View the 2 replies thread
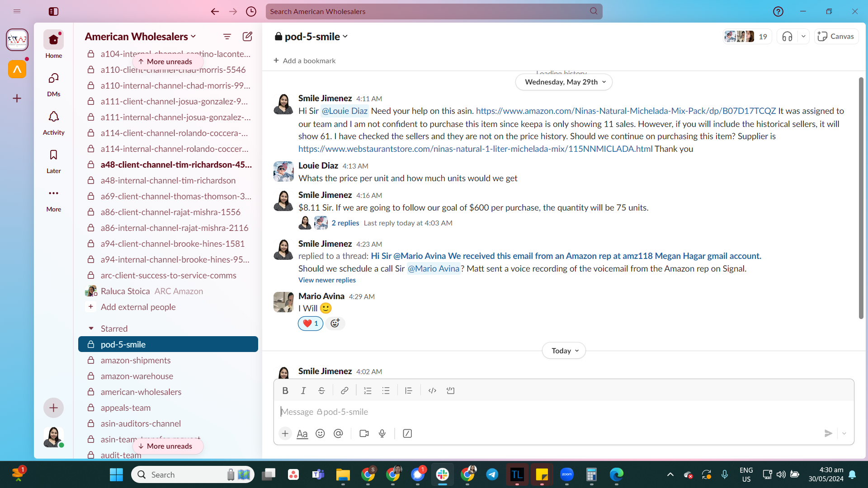The width and height of the screenshot is (868, 488). pos(345,223)
